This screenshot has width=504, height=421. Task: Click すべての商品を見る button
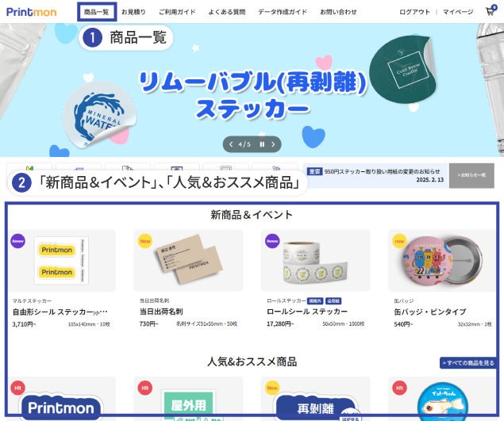468,363
